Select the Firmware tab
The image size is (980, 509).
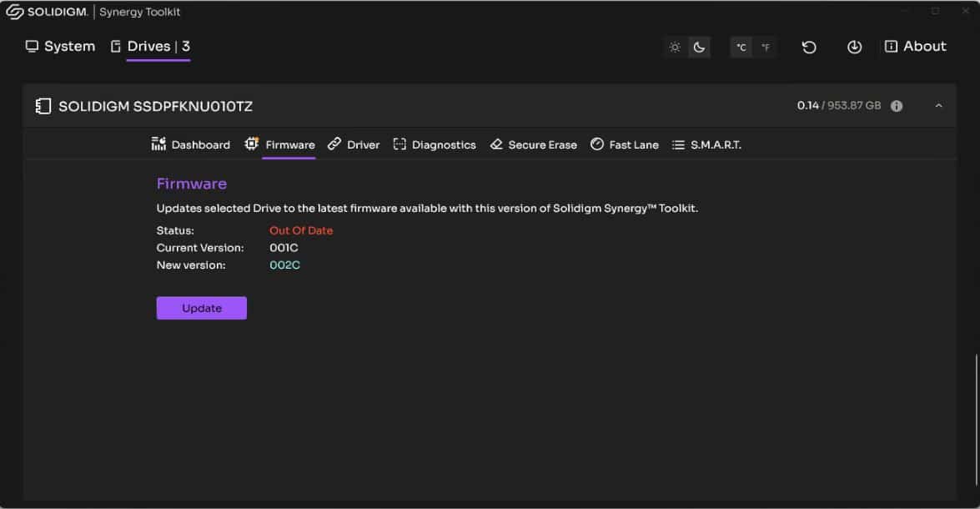tap(279, 144)
